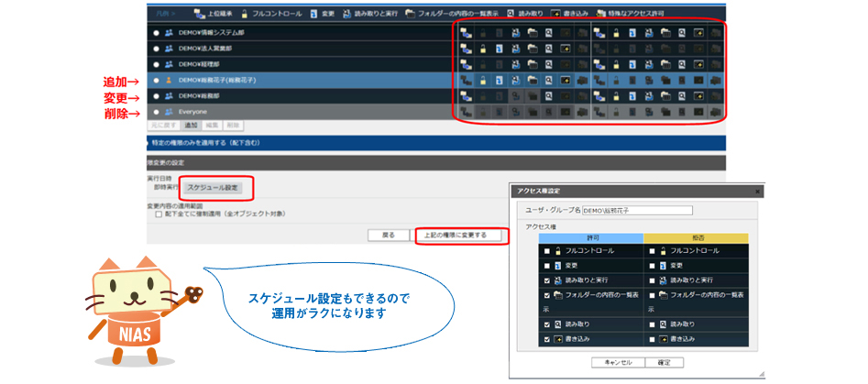Image resolution: width=868 pixels, height=384 pixels.
Task: Enable 配下全てに強制適用 checkbox
Action: coord(159,214)
